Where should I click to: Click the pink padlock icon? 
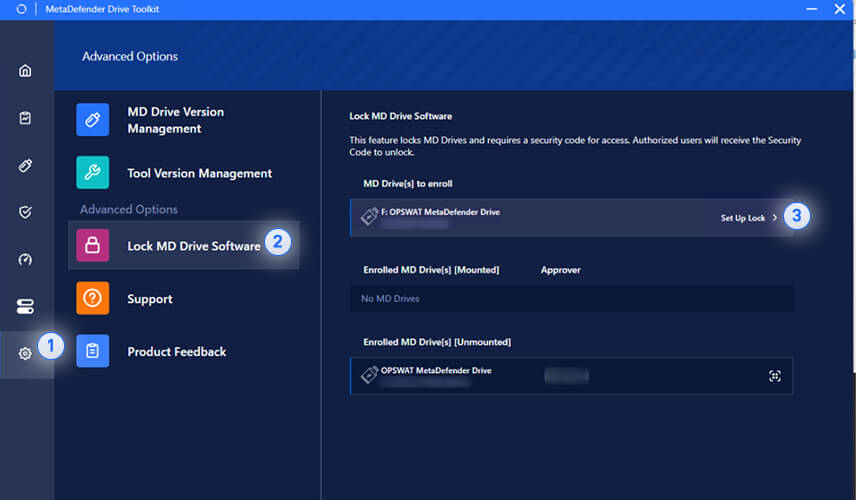[x=93, y=245]
